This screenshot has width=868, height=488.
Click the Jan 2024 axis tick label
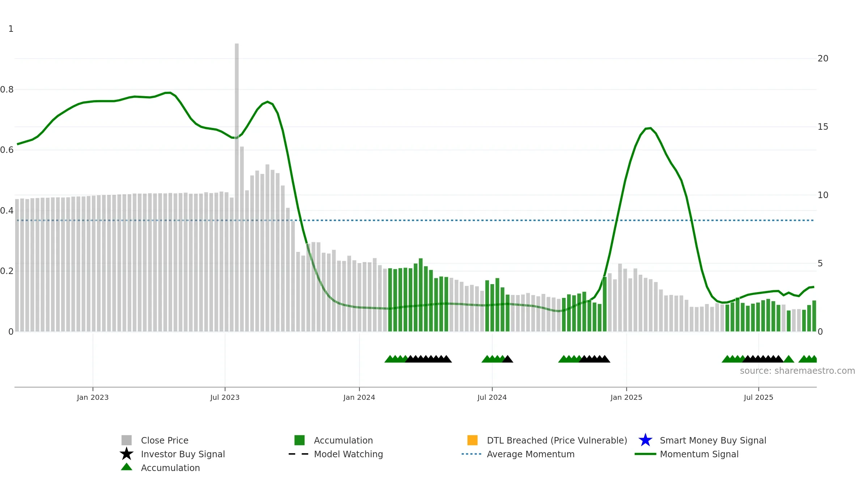point(359,398)
